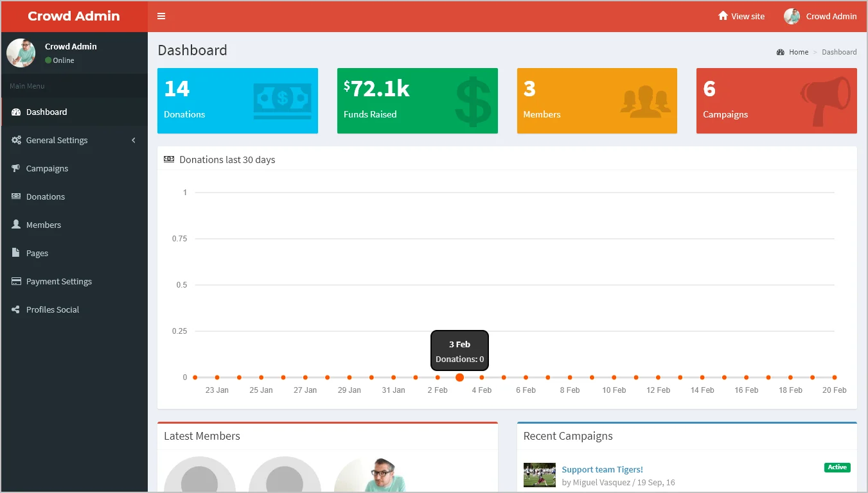Image resolution: width=868 pixels, height=493 pixels.
Task: Click the second placeholder member avatar
Action: click(285, 474)
